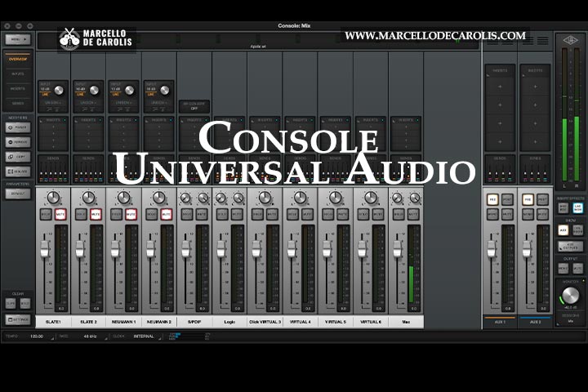Viewport: 588px width, 392px height.
Task: Toggle AUX show button
Action: point(563,230)
